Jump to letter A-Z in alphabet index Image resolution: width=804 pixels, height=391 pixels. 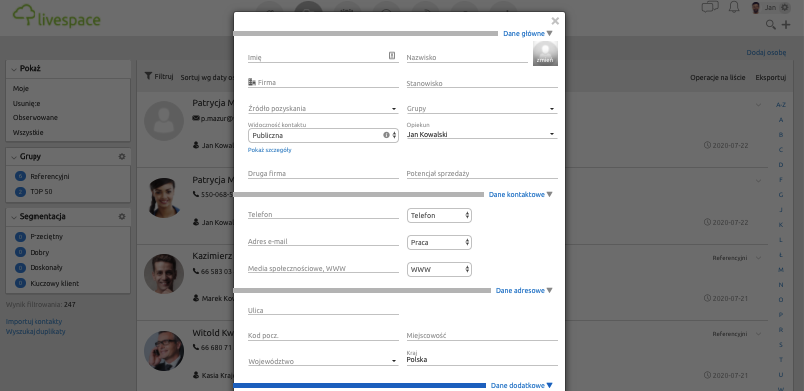[x=781, y=105]
